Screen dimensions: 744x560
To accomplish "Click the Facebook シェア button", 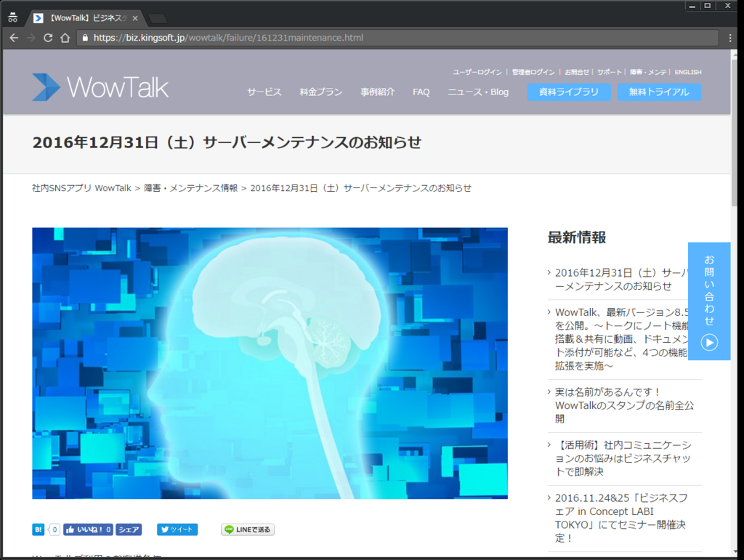I will (129, 529).
